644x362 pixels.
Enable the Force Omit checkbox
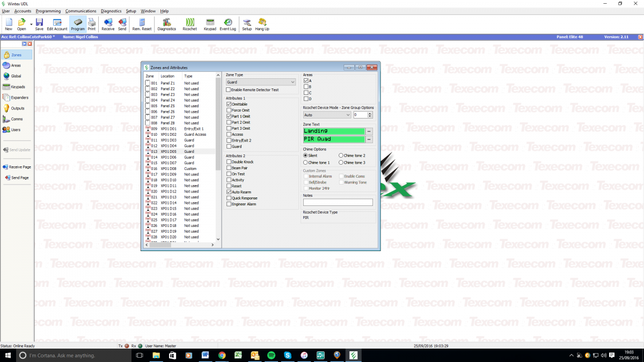click(229, 110)
